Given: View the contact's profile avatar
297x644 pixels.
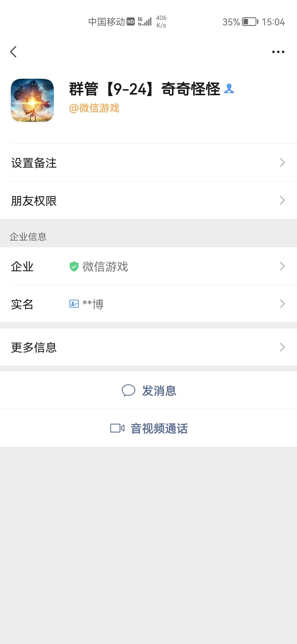Looking at the screenshot, I should [x=32, y=100].
